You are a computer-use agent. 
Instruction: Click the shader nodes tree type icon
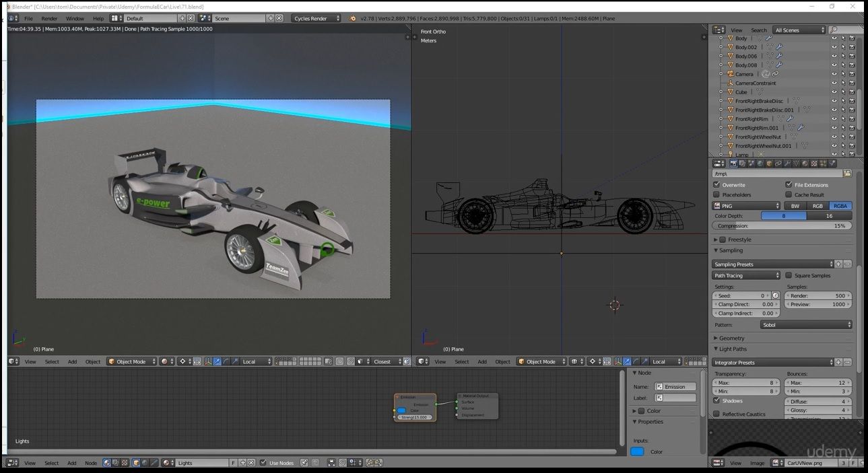[x=107, y=463]
